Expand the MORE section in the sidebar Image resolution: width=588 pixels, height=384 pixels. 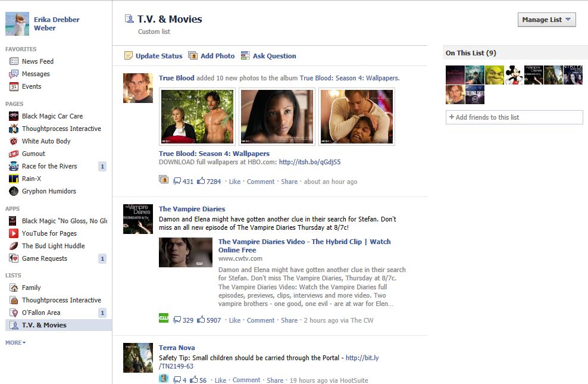click(15, 343)
